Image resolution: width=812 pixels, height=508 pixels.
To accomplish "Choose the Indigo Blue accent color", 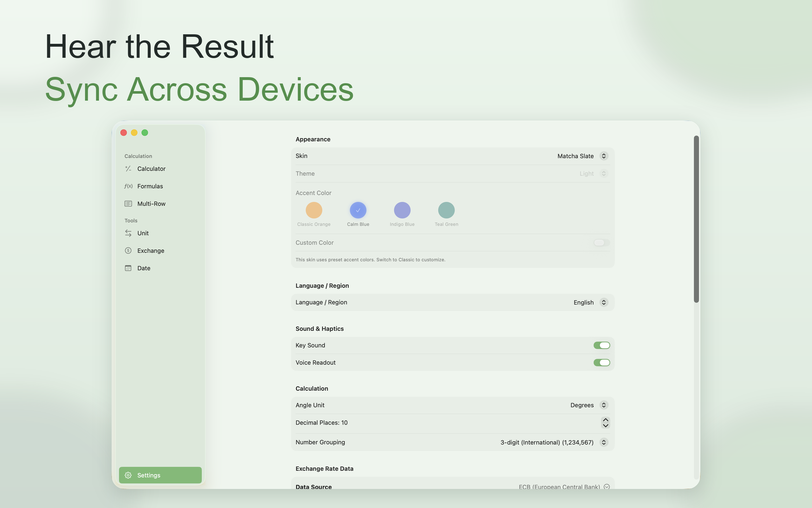I will (402, 210).
